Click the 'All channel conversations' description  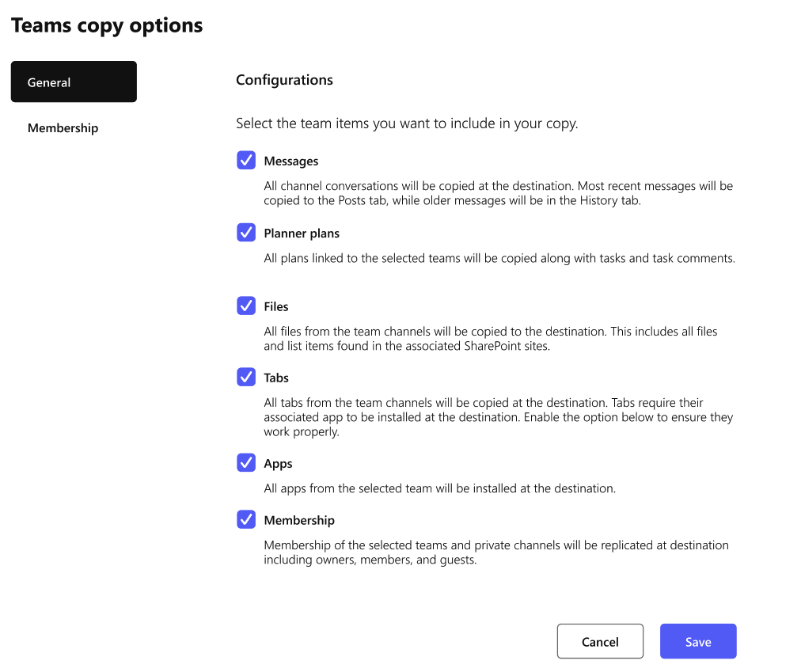click(x=498, y=193)
